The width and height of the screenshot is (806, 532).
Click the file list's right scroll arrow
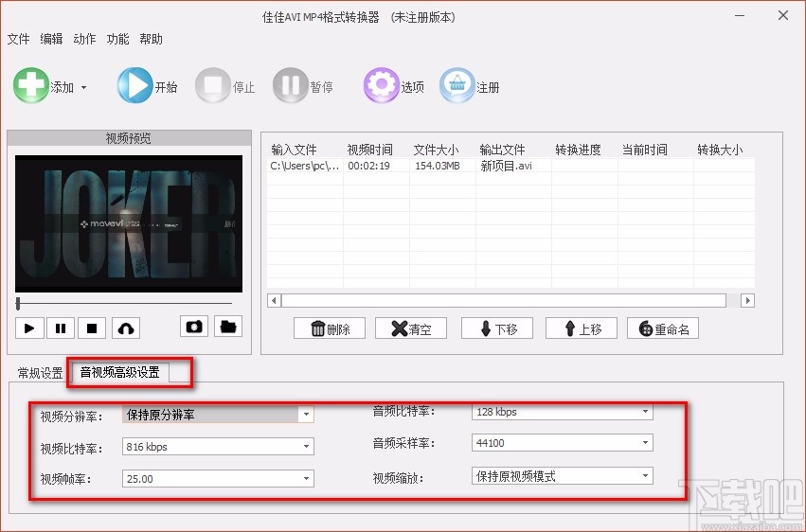pos(748,300)
